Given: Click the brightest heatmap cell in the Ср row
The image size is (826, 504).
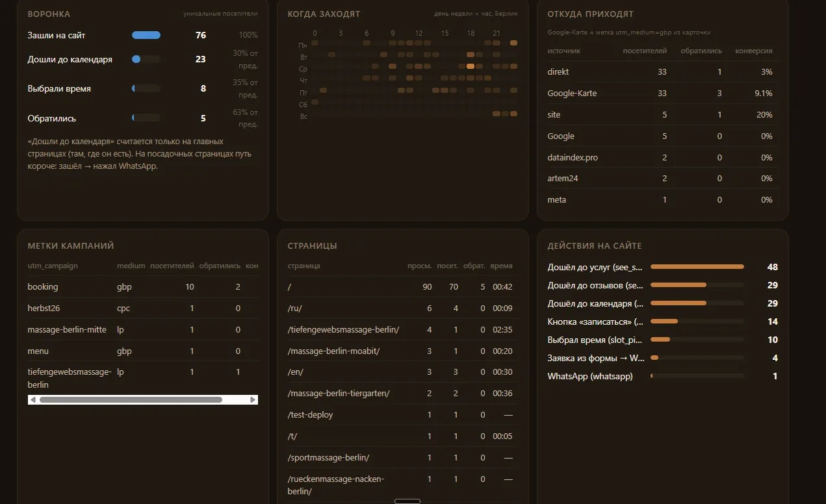Looking at the screenshot, I should [471, 66].
